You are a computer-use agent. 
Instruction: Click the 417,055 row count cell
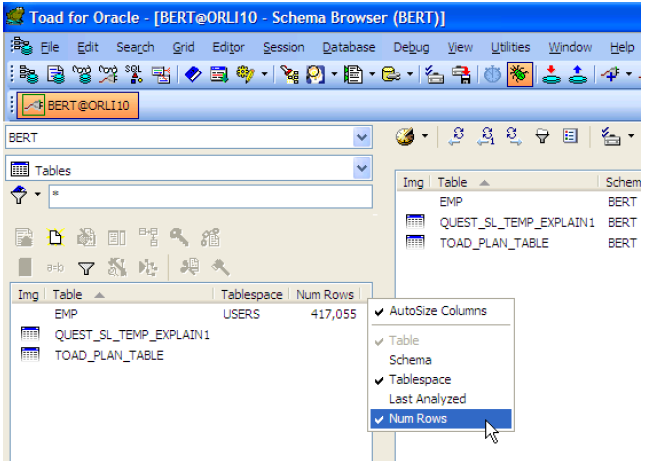334,314
